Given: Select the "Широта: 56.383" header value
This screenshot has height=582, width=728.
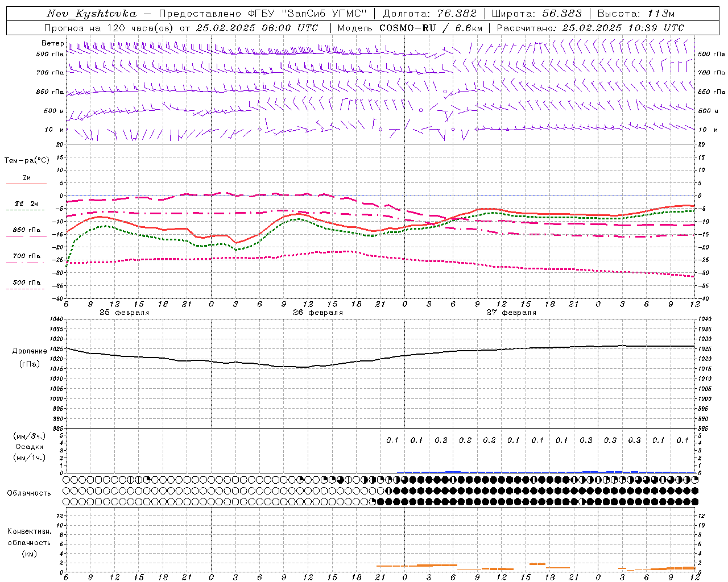Looking at the screenshot, I should click(x=536, y=14).
